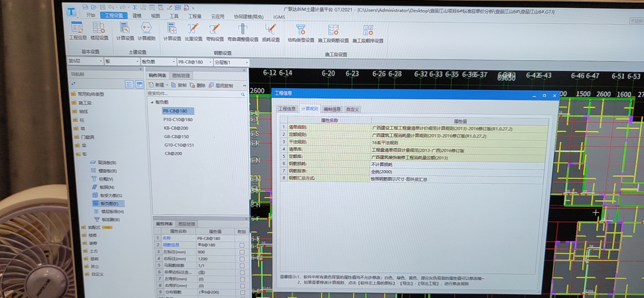
Task: Click the open folder icon in quick access toolbar
Action: pos(94,7)
